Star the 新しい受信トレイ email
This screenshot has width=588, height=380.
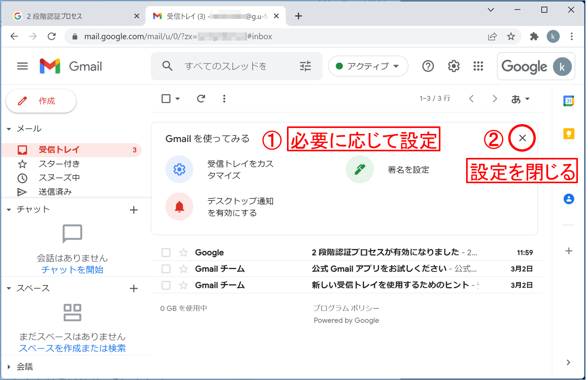coord(183,285)
